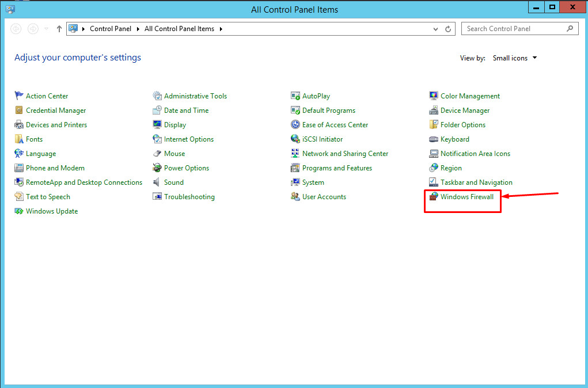
Task: Expand the root breadcrumb arrow before Control Panel
Action: click(84, 29)
